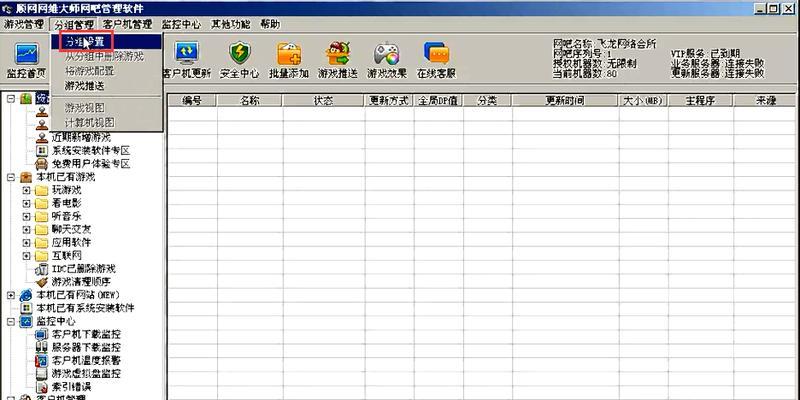Click the 游戏效果 gamepad icon

coord(388,58)
